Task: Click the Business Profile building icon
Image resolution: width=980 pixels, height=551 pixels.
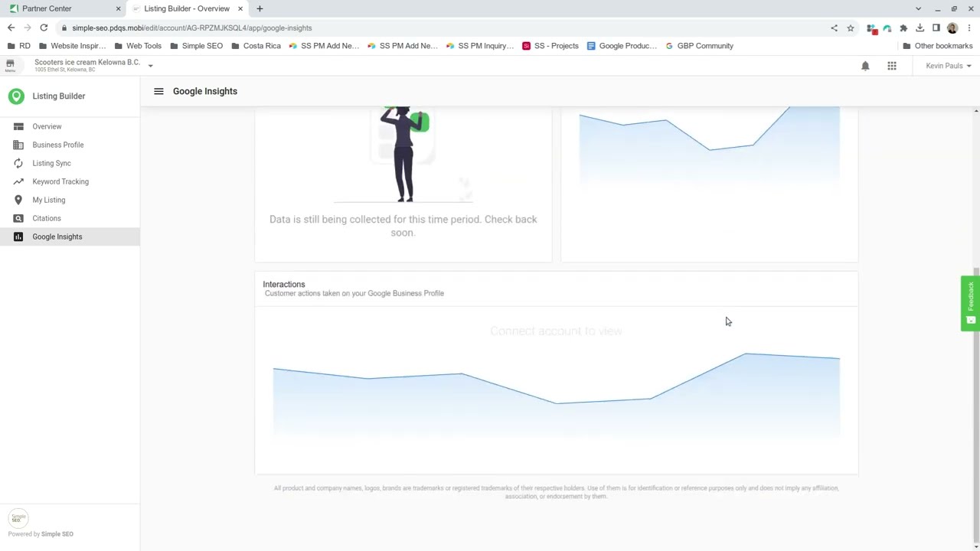Action: click(x=18, y=145)
